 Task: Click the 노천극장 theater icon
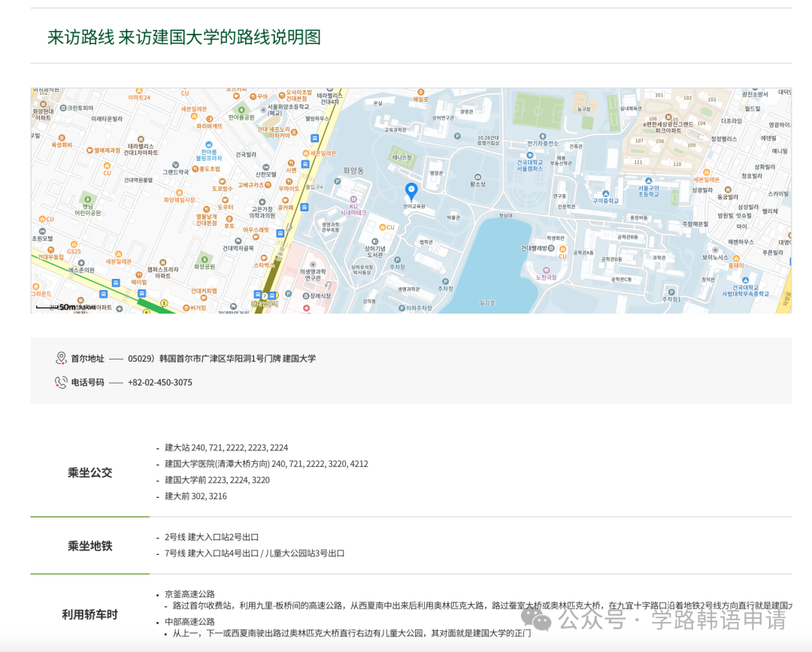coord(546,270)
